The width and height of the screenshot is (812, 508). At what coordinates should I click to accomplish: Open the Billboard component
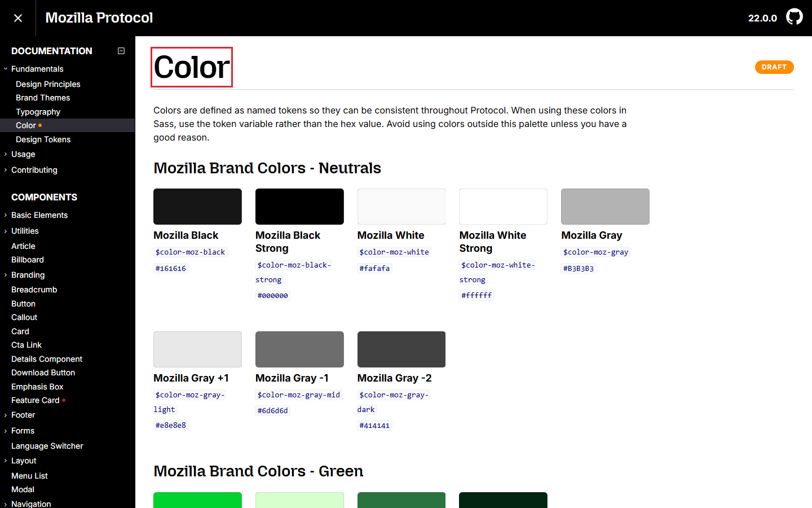pyautogui.click(x=28, y=260)
